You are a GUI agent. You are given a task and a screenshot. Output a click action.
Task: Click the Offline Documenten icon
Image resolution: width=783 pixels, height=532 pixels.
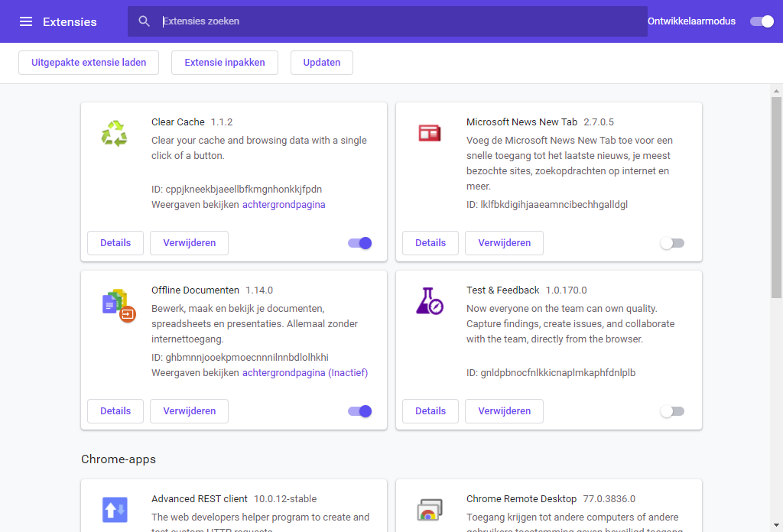point(119,306)
